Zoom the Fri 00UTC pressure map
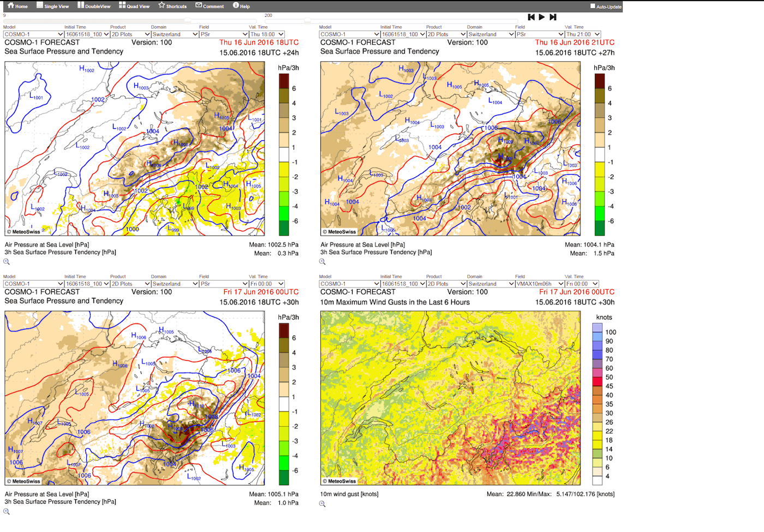The image size is (764, 532). (x=7, y=511)
